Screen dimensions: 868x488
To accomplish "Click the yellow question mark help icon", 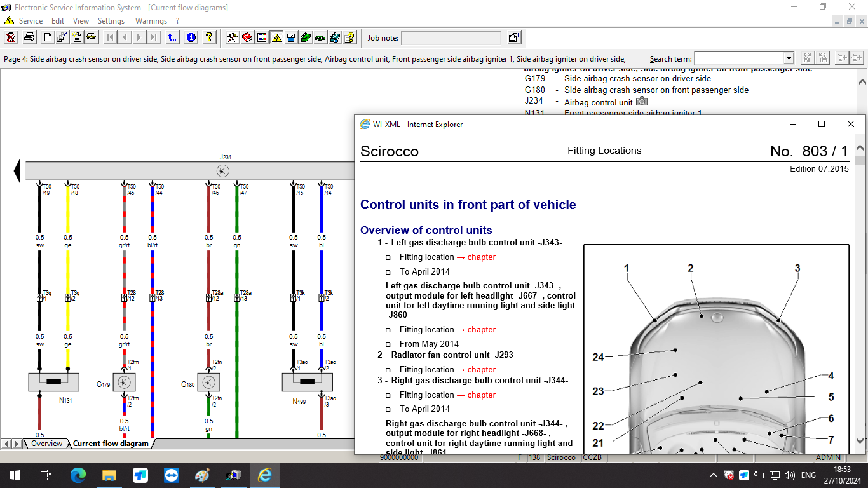I will [x=209, y=37].
